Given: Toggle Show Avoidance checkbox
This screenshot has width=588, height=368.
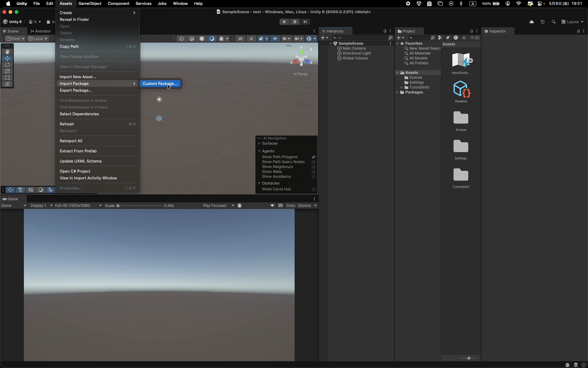Looking at the screenshot, I should point(314,177).
